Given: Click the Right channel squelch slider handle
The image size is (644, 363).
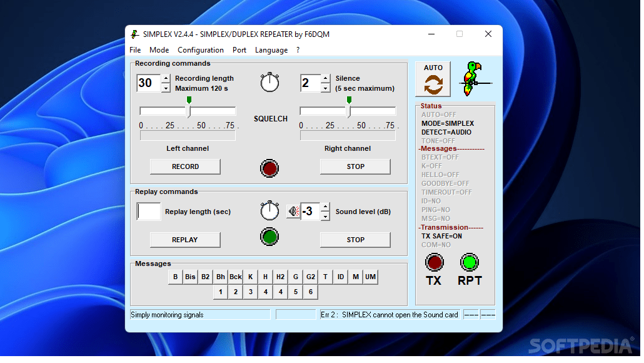Looking at the screenshot, I should point(349,111).
